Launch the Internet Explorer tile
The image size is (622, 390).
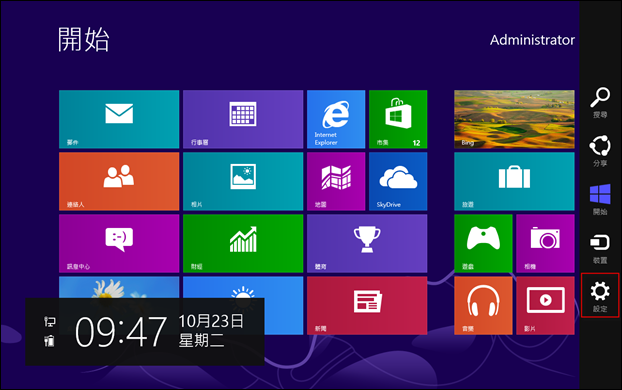tap(336, 119)
